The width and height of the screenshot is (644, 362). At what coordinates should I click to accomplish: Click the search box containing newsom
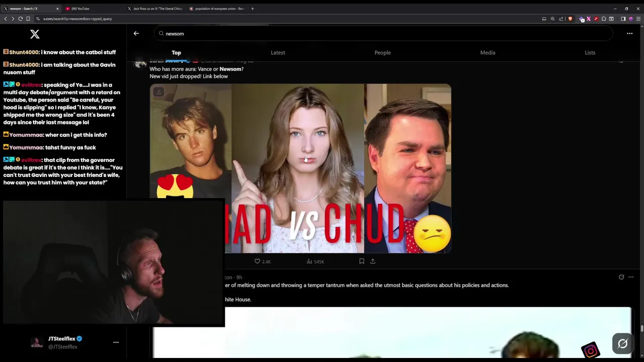point(383,33)
